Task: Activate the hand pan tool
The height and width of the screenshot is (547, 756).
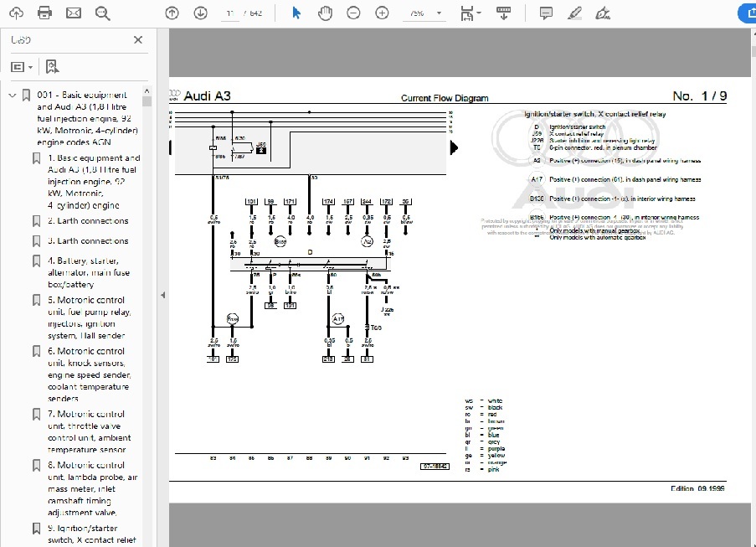Action: point(325,13)
